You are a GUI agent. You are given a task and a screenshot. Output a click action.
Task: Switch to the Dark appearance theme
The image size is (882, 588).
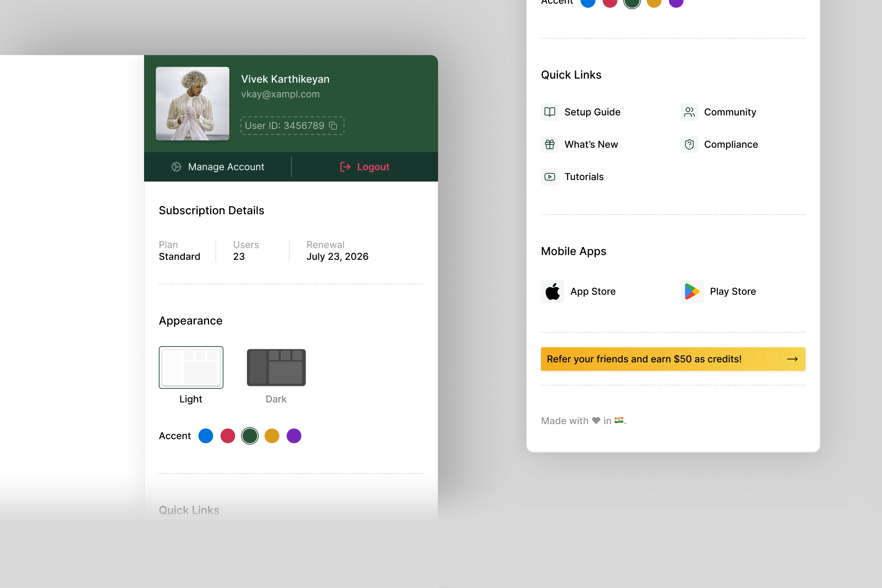tap(276, 367)
